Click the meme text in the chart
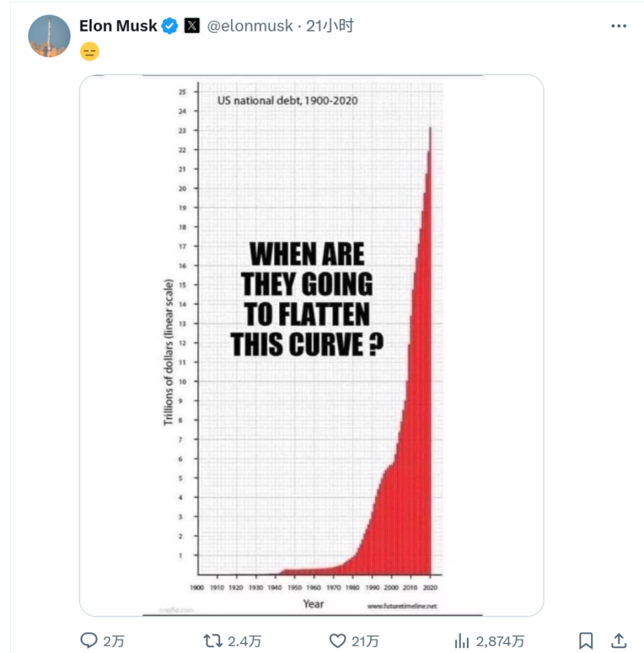644x653 pixels. [307, 300]
